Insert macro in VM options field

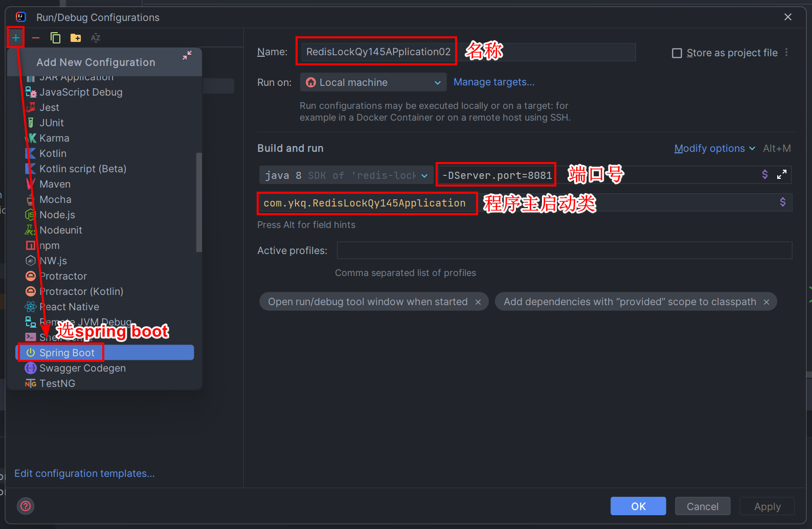click(x=765, y=174)
